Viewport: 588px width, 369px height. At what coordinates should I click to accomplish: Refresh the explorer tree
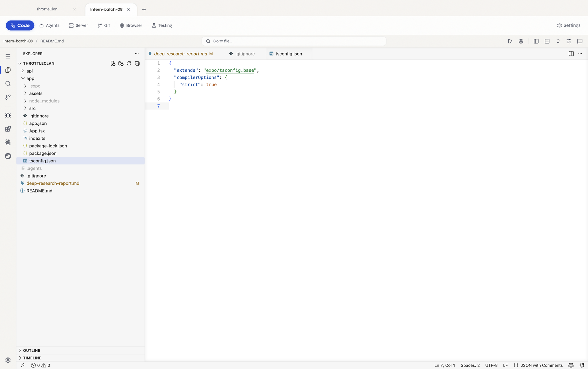click(x=129, y=63)
